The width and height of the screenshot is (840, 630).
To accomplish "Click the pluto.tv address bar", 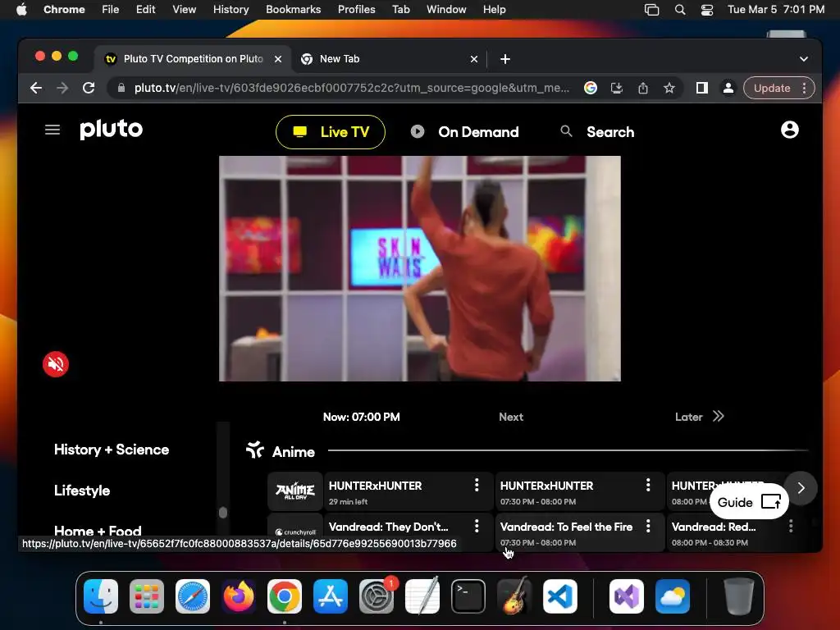I will (x=351, y=88).
